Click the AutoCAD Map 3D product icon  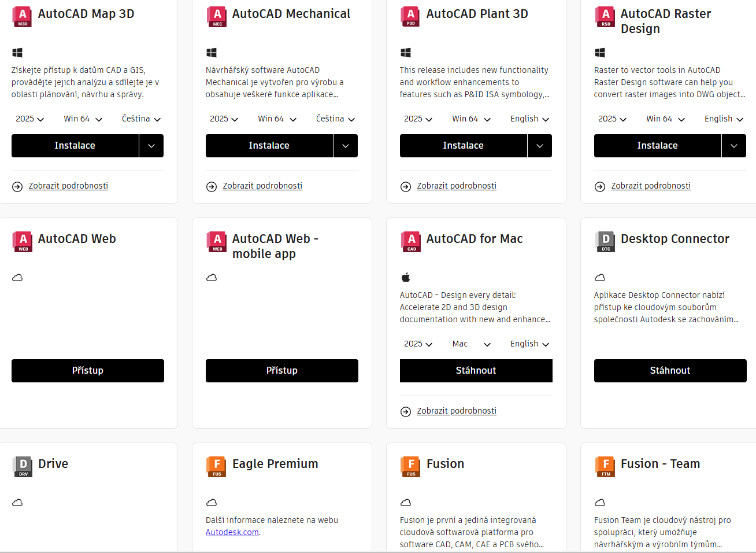pos(23,17)
